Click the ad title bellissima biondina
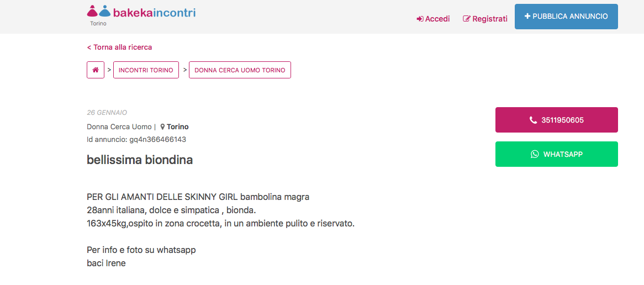This screenshot has height=285, width=644. (x=140, y=160)
